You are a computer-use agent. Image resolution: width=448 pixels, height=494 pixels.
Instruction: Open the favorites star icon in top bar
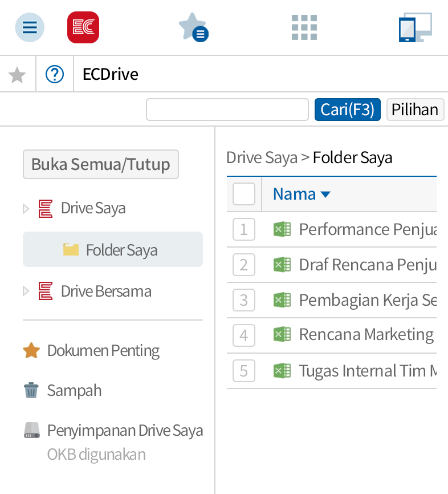(193, 27)
